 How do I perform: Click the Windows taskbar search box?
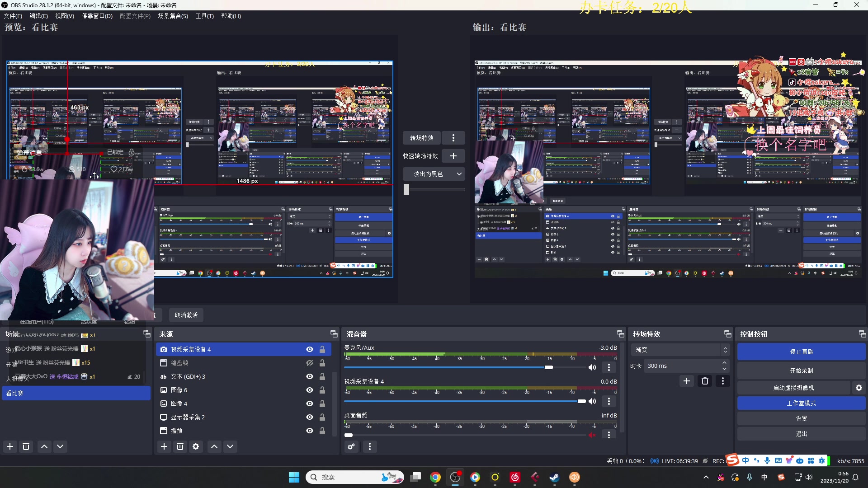[x=355, y=477]
